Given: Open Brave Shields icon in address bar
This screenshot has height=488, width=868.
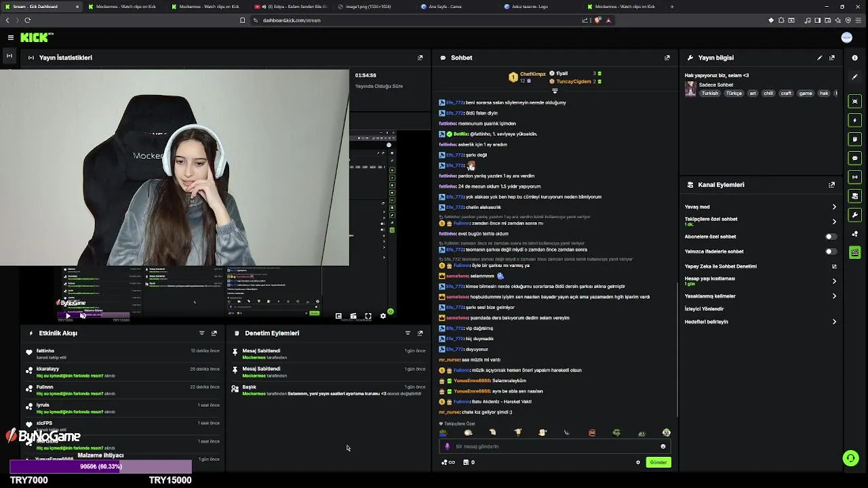Looking at the screenshot, I should pyautogui.click(x=597, y=20).
